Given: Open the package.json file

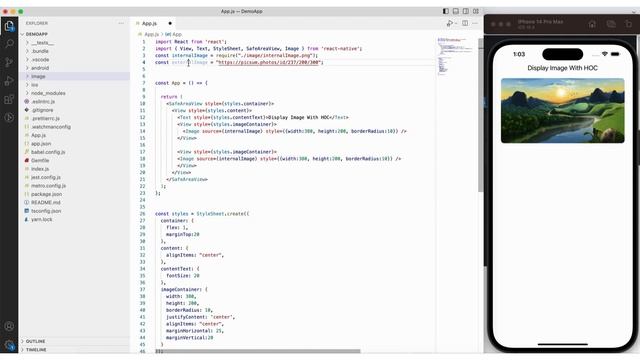Looking at the screenshot, I should pyautogui.click(x=47, y=194).
